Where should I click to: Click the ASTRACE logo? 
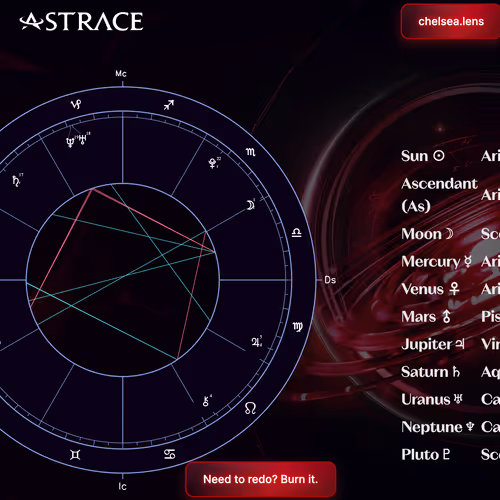[81, 22]
